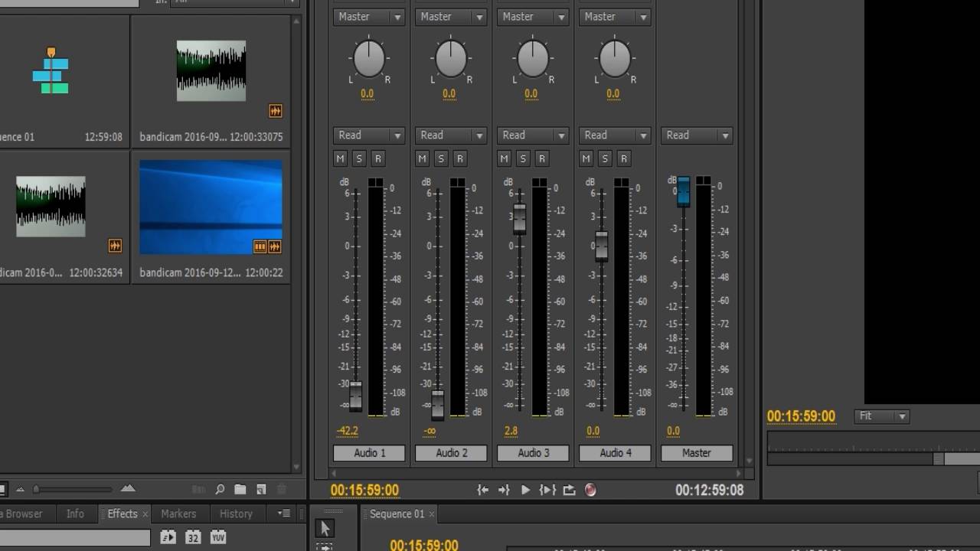
Task: Open Audio 2 Read automation dropdown
Action: click(x=451, y=135)
